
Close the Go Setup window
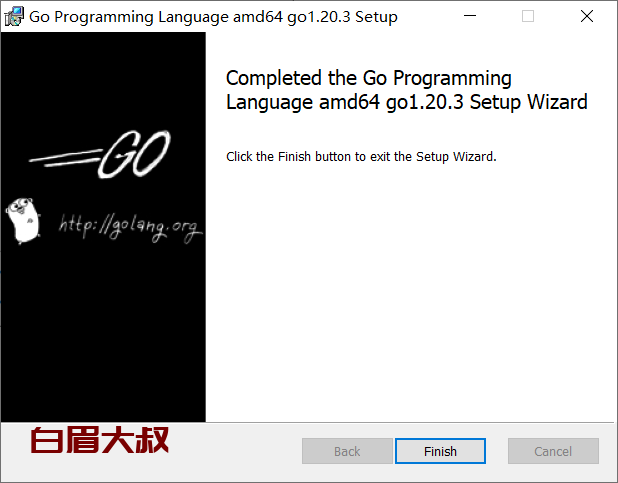[587, 16]
